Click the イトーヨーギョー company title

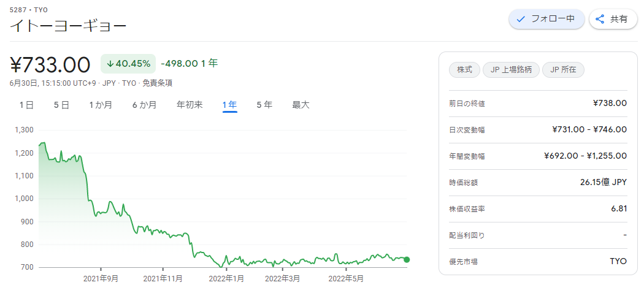pyautogui.click(x=67, y=26)
